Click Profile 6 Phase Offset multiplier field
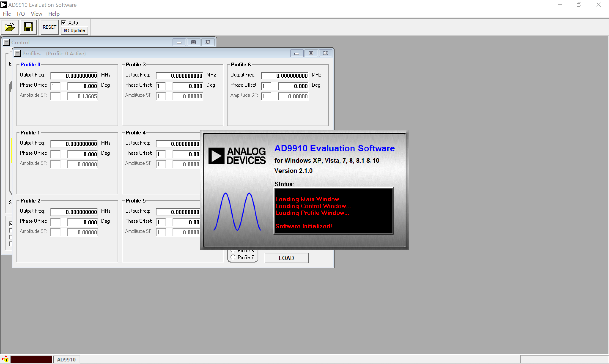Screen dimensions: 609x364 (x=266, y=86)
